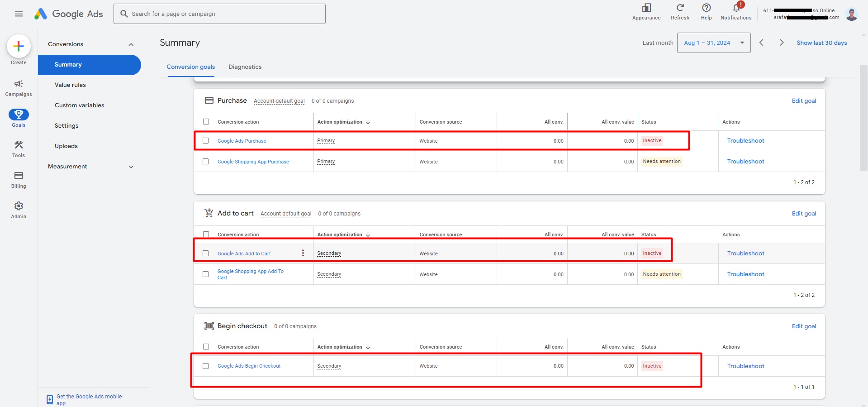Open Secondary optimization for Google Ads Add to Cart
This screenshot has height=407, width=868.
point(329,254)
